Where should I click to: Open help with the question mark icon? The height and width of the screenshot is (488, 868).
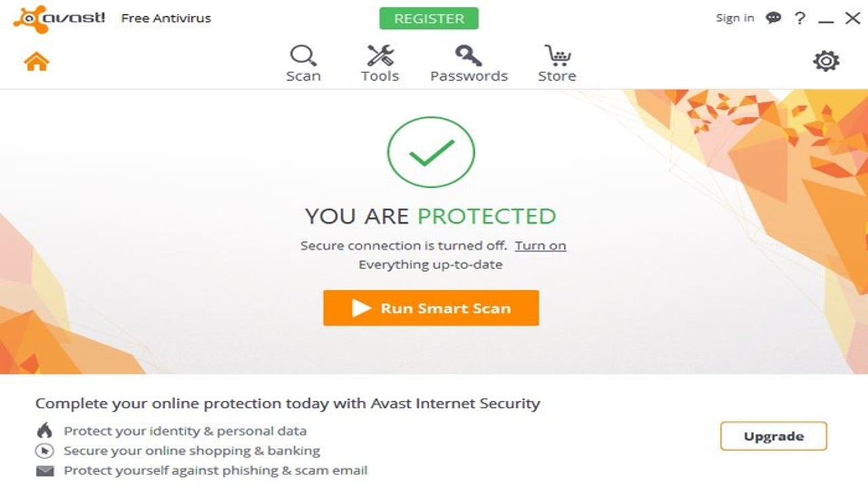[799, 18]
